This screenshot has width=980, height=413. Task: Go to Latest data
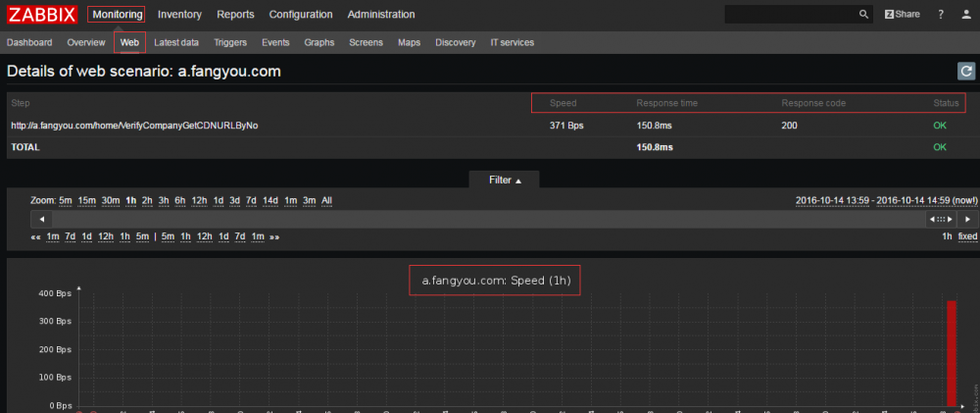pyautogui.click(x=176, y=42)
